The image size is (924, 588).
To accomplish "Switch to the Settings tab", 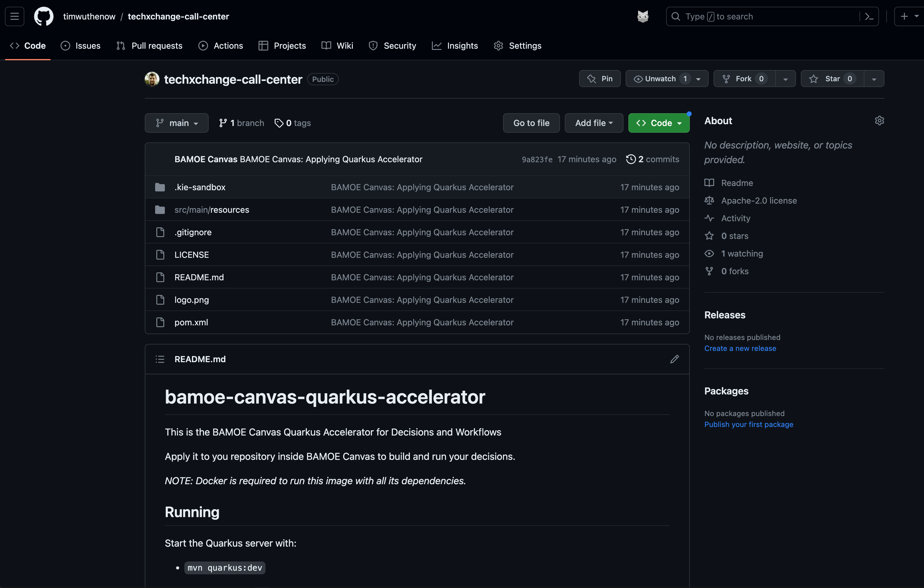I will pos(517,46).
